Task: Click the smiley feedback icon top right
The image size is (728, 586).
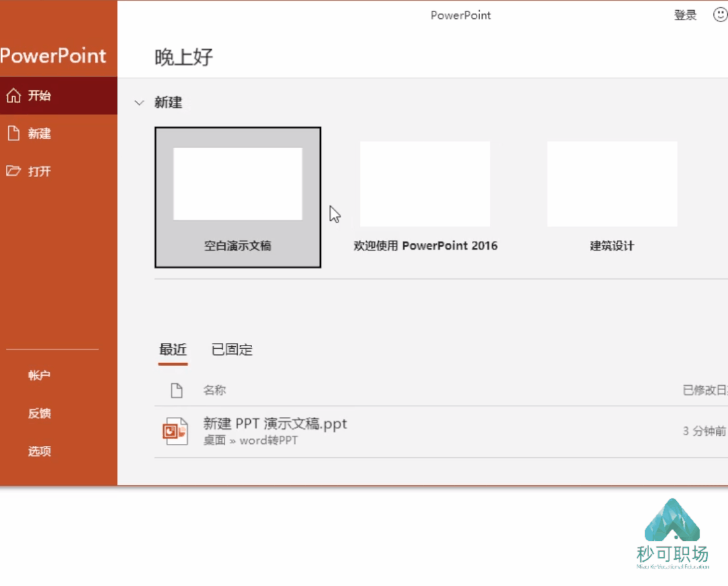Action: (720, 15)
